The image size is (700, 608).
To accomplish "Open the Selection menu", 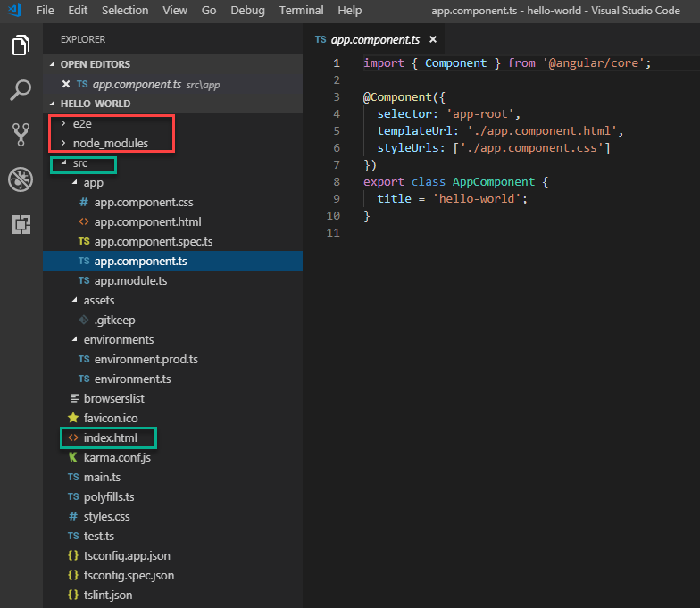I will 125,11.
